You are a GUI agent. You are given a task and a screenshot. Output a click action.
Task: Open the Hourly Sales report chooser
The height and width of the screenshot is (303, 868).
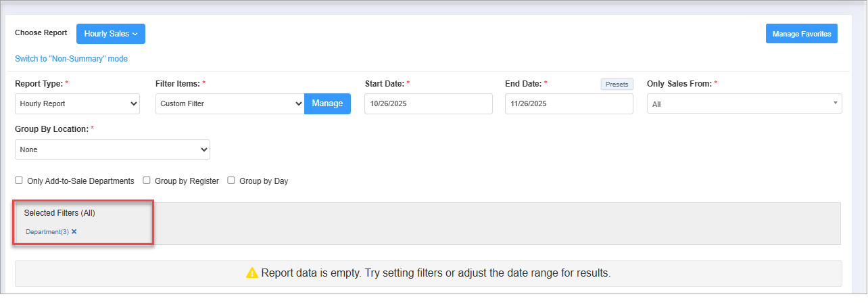pos(111,34)
